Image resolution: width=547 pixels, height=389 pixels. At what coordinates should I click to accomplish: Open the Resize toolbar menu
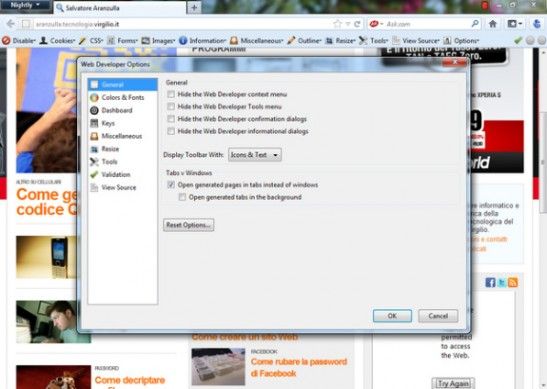(x=340, y=40)
